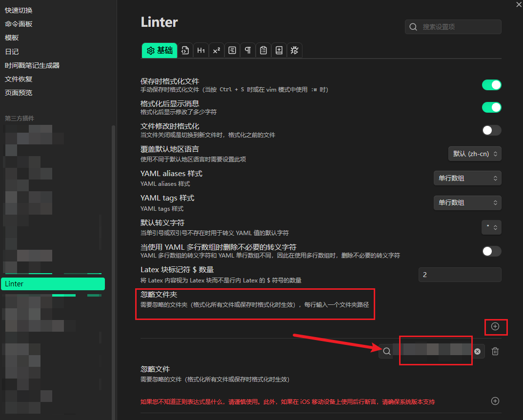This screenshot has width=523, height=420.
Task: Open the paste rules clipboard tab
Action: coord(263,50)
